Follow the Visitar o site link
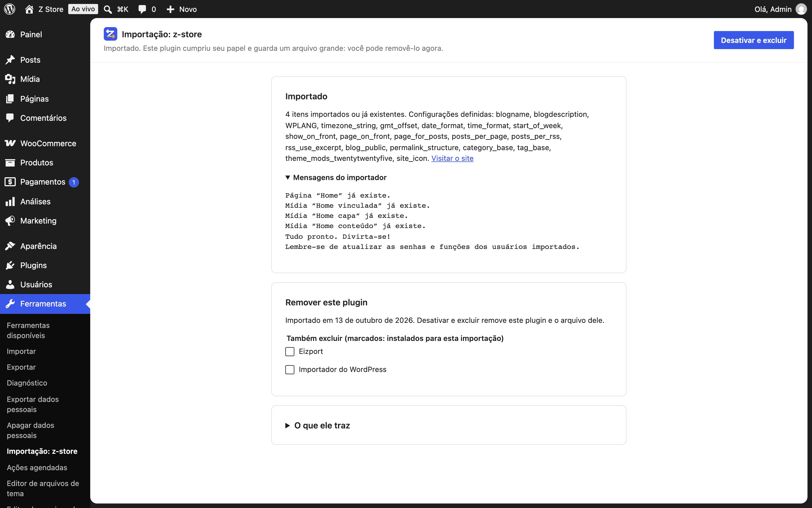Image resolution: width=812 pixels, height=508 pixels. tap(452, 158)
